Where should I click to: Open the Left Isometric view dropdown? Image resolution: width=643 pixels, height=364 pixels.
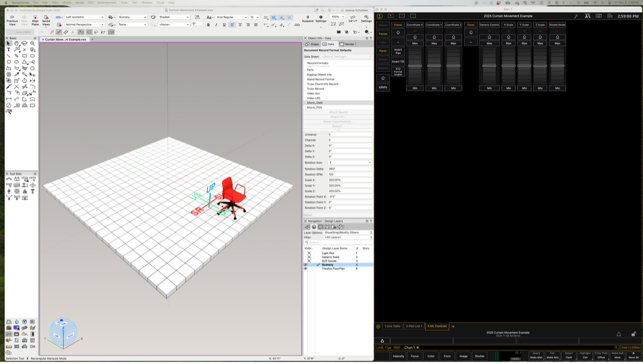tap(85, 17)
